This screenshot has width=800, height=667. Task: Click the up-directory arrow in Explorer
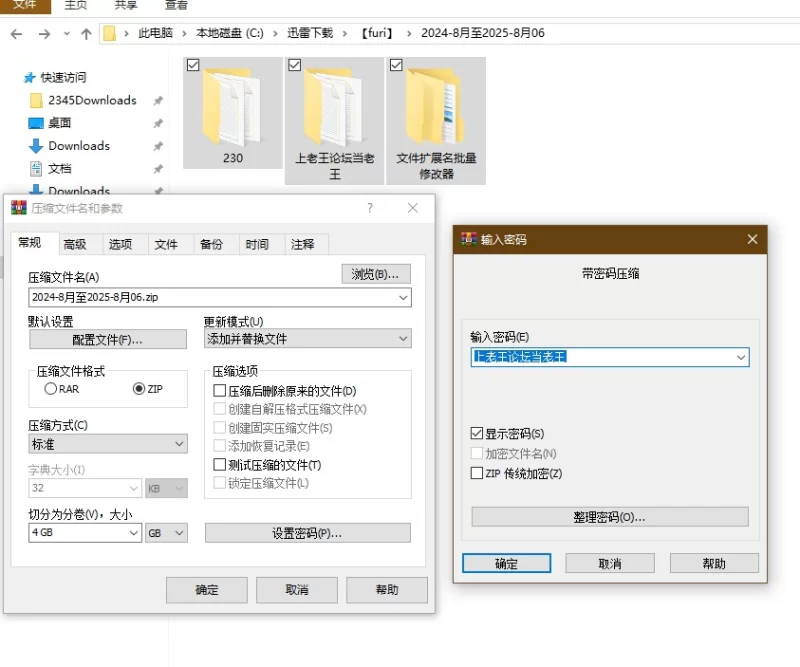pyautogui.click(x=86, y=33)
